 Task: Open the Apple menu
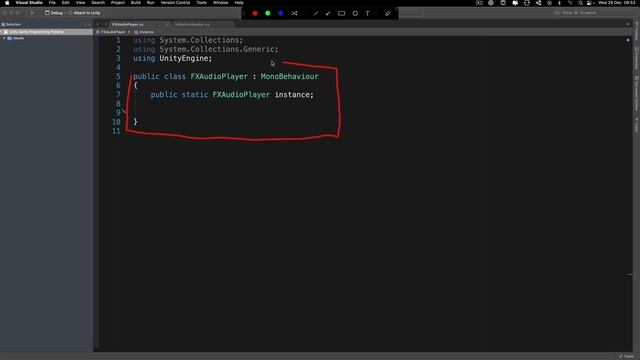(x=7, y=2)
